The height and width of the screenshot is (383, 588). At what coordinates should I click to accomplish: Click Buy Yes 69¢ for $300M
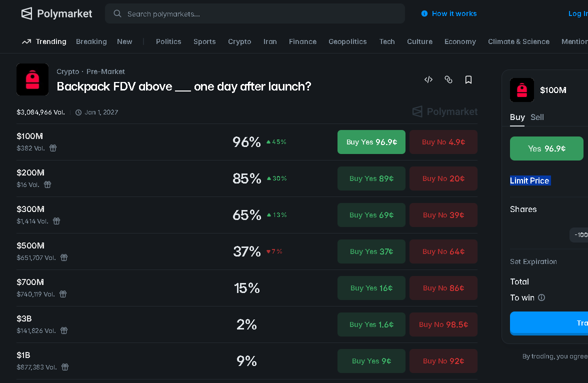[x=371, y=215]
